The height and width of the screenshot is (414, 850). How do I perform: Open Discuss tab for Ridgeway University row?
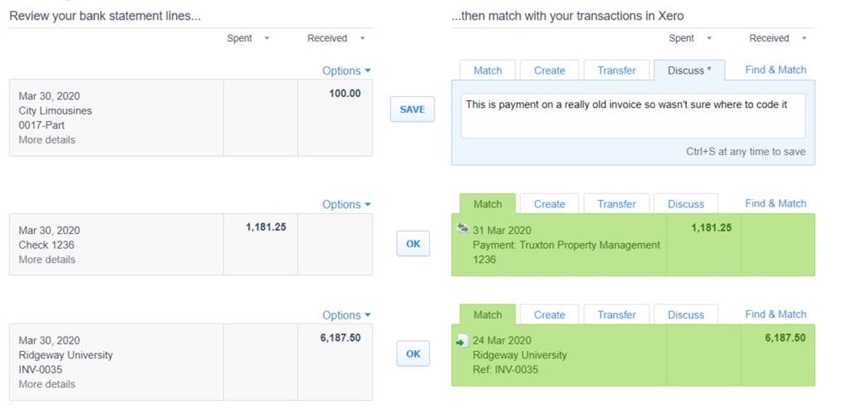(685, 314)
